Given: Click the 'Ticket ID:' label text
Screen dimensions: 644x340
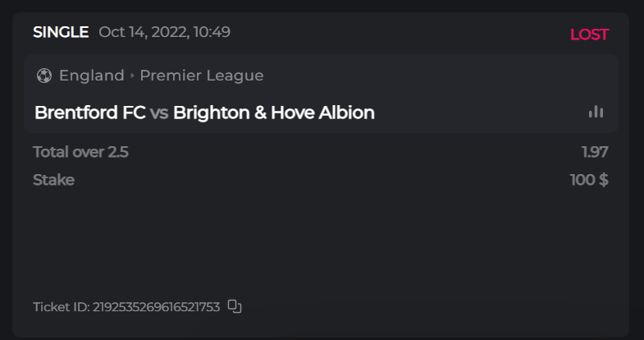Looking at the screenshot, I should tap(61, 307).
